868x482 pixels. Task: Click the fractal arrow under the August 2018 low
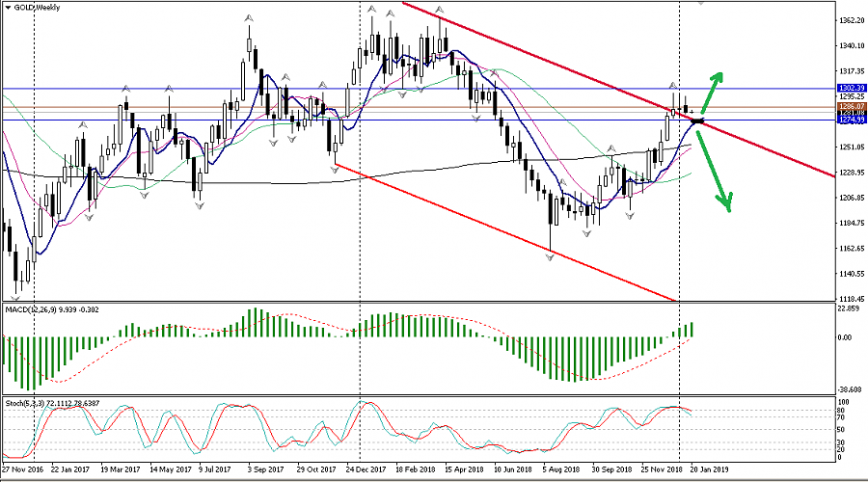[551, 260]
